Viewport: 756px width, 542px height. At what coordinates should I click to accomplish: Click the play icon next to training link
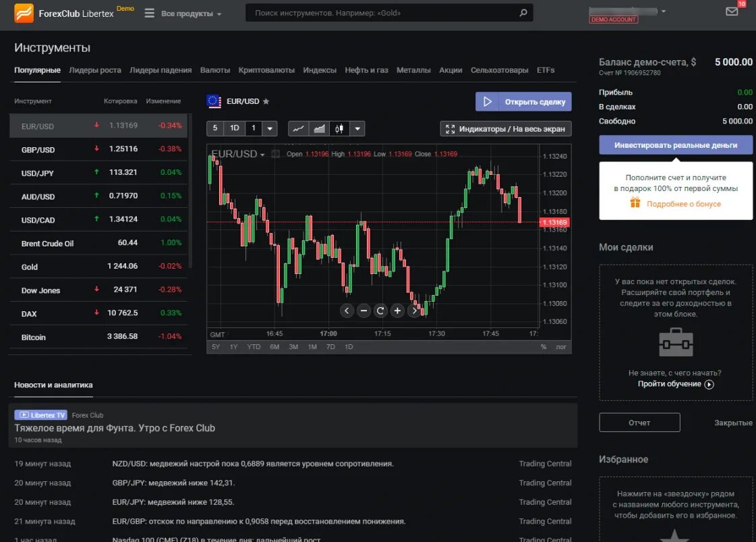(x=709, y=384)
